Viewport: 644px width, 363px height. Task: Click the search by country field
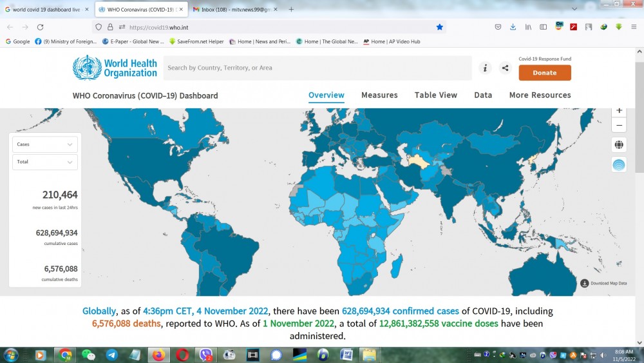(316, 68)
